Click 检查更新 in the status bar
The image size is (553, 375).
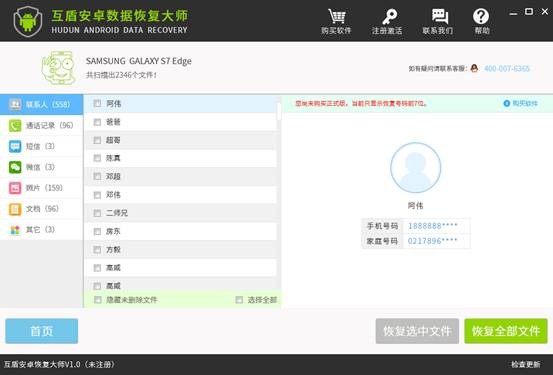point(526,364)
